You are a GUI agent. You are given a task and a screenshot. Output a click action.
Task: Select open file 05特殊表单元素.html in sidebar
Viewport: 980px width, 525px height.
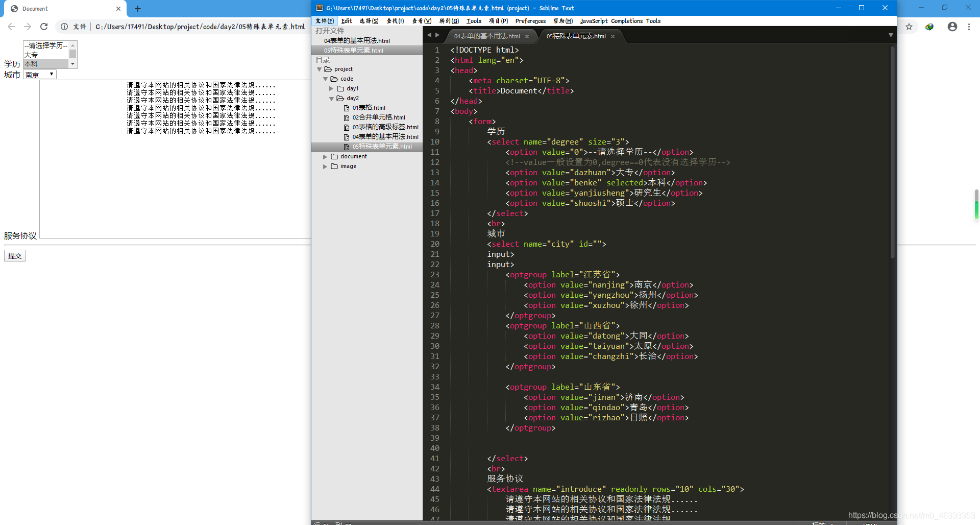coord(353,50)
